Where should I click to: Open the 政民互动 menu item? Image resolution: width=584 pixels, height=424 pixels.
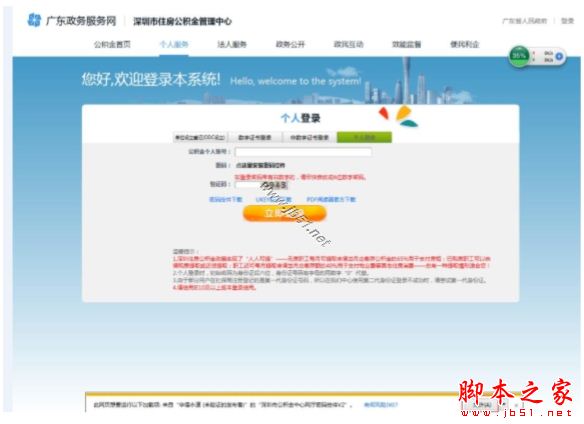click(348, 44)
